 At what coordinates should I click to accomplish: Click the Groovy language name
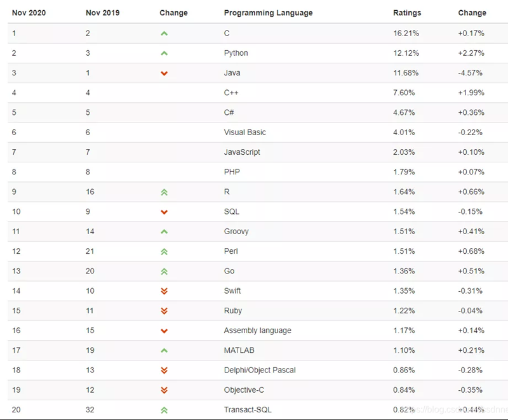tap(236, 232)
